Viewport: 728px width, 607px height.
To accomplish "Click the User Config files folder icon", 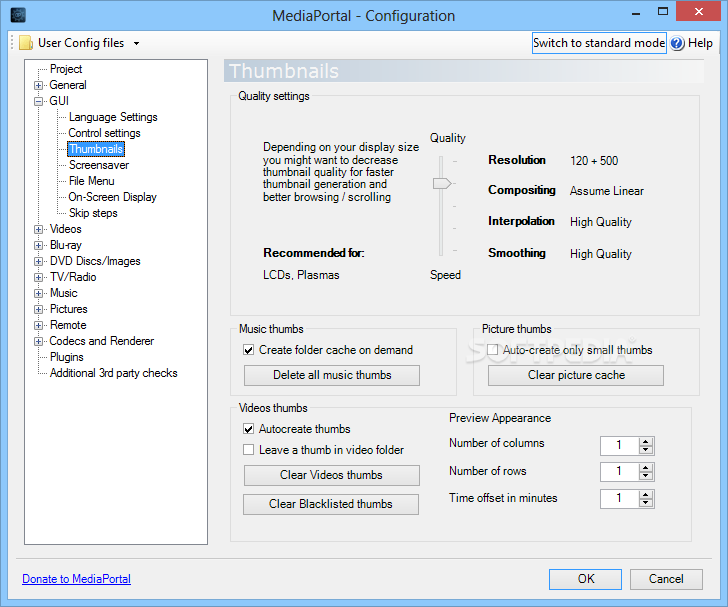I will (26, 43).
